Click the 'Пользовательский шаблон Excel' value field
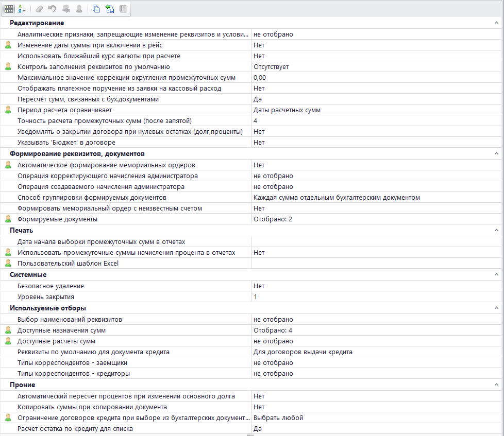The image size is (504, 436). (375, 264)
